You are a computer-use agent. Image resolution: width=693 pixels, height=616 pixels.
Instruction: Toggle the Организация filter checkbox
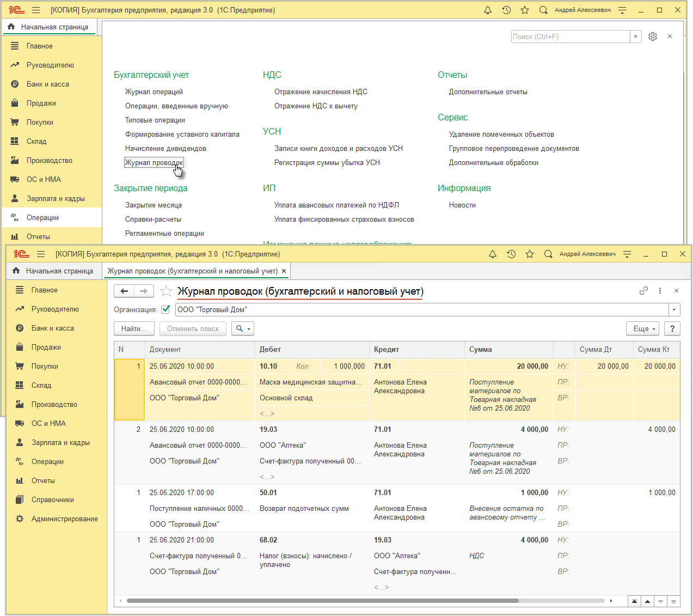tap(166, 309)
